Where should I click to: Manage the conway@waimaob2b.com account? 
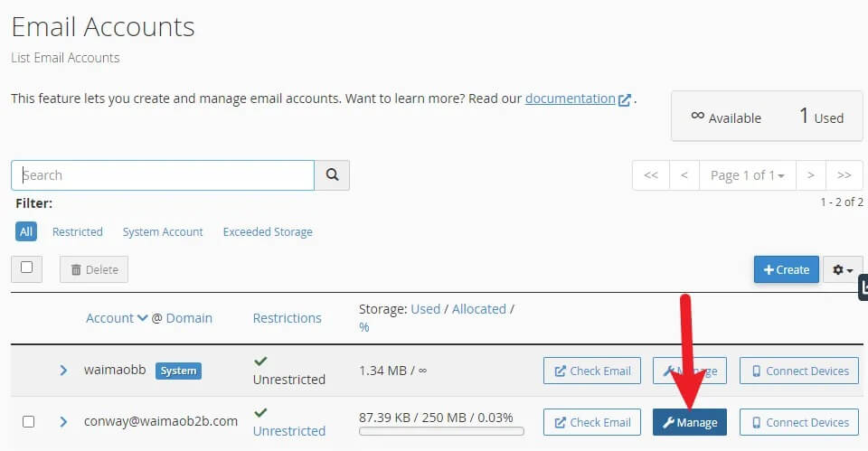click(x=689, y=422)
